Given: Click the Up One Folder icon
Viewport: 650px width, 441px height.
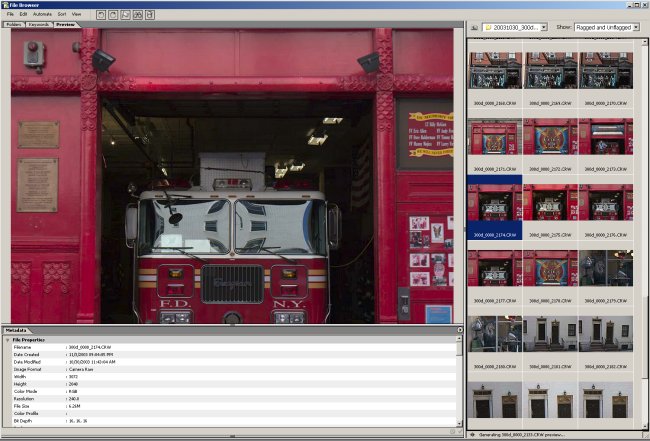Looking at the screenshot, I should pos(474,28).
